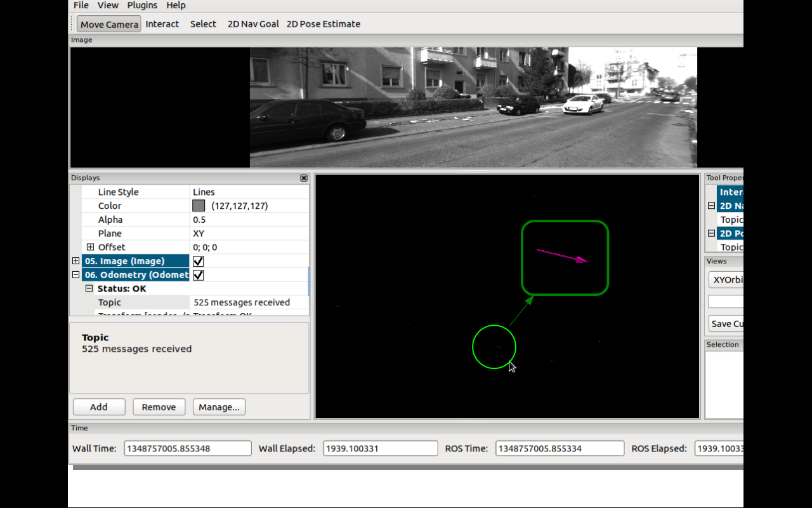Close the Displays panel with its X icon
This screenshot has width=812, height=508.
(x=304, y=178)
